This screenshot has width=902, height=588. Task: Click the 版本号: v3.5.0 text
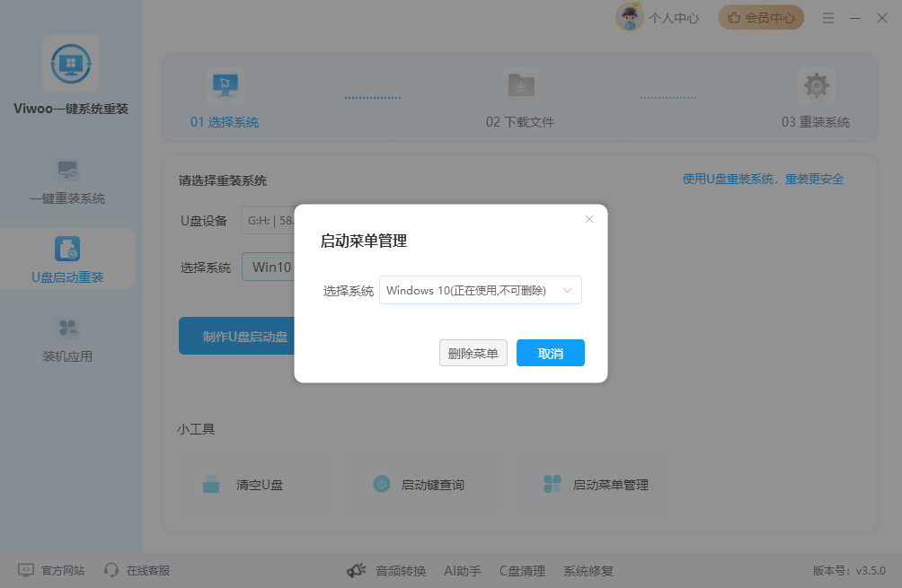(x=849, y=570)
